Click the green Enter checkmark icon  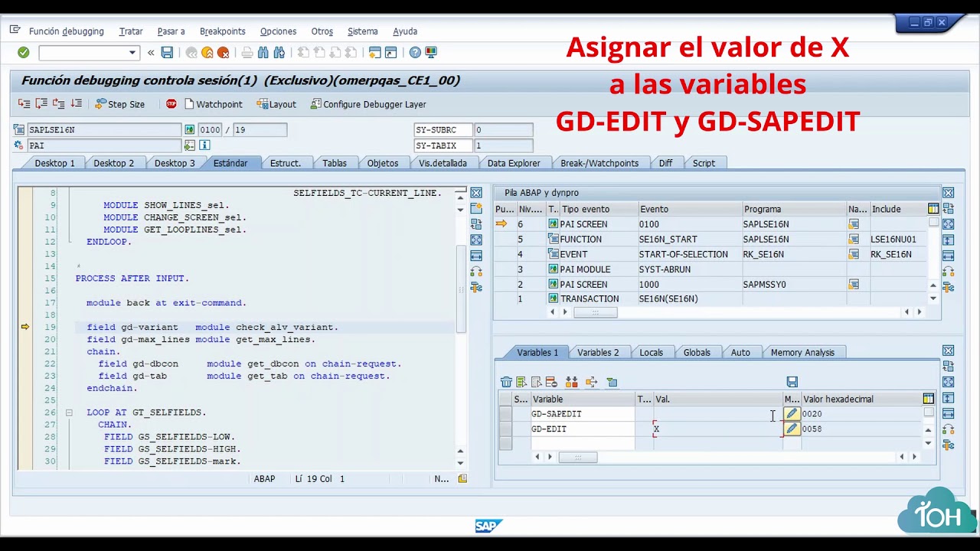pos(24,53)
